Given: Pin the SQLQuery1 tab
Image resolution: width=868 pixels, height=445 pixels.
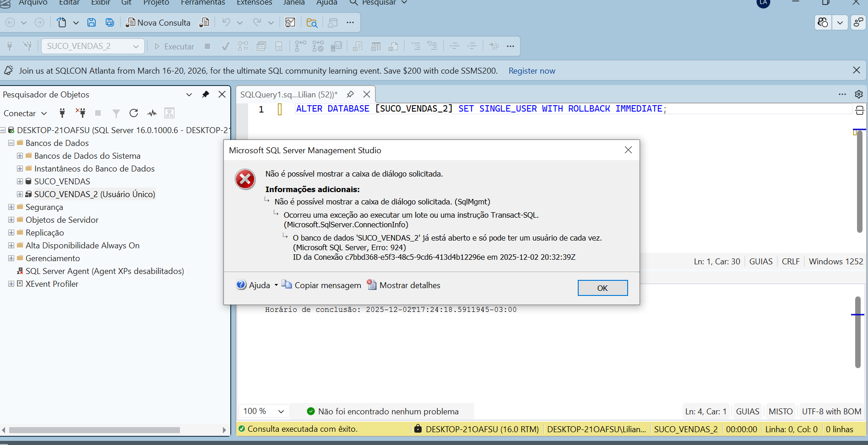Looking at the screenshot, I should (x=350, y=94).
